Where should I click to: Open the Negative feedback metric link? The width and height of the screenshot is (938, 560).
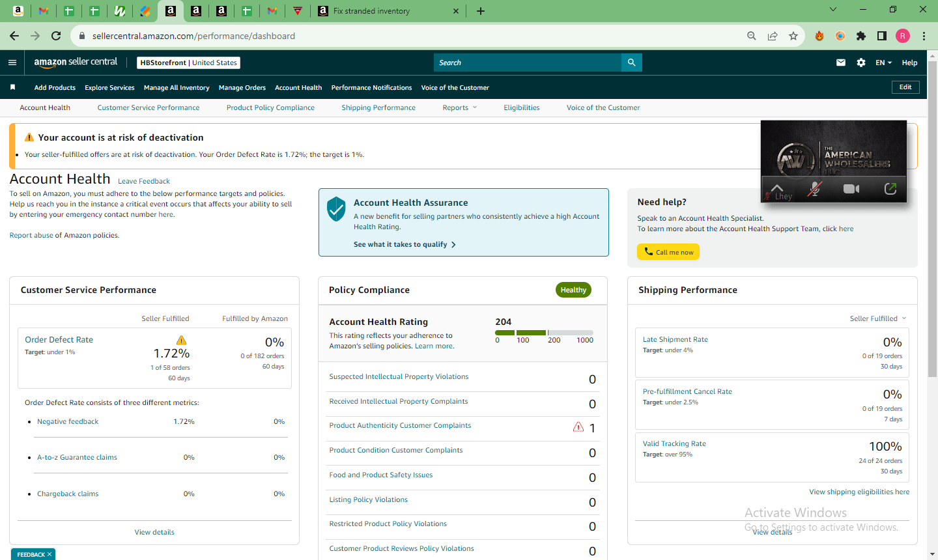pyautogui.click(x=68, y=421)
